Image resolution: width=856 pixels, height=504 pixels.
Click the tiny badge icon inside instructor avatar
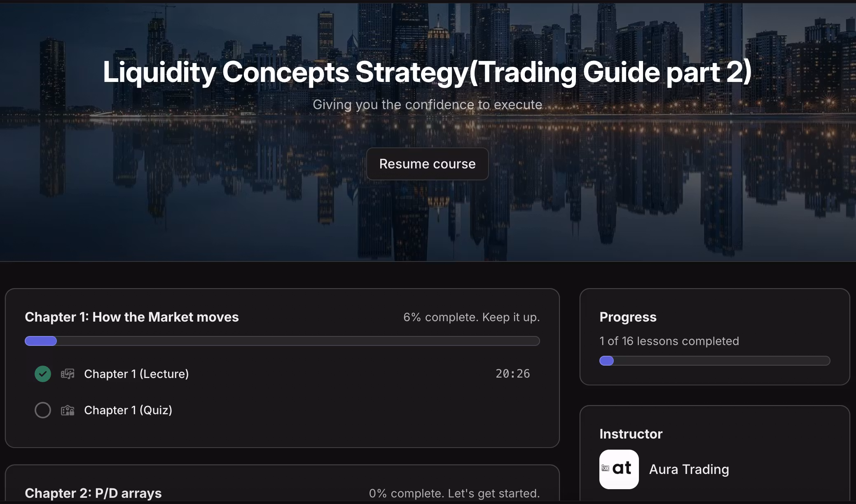(x=605, y=468)
